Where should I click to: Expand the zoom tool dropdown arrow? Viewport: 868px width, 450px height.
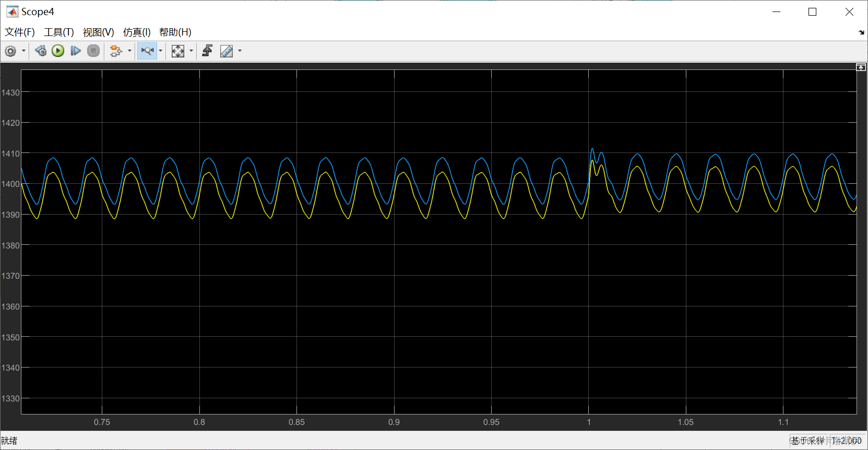click(160, 51)
